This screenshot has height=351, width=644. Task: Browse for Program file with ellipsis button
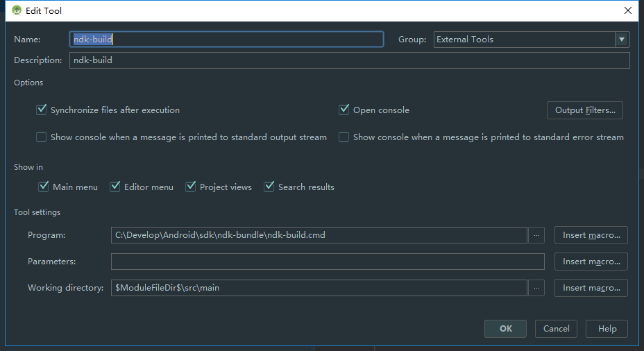(536, 235)
